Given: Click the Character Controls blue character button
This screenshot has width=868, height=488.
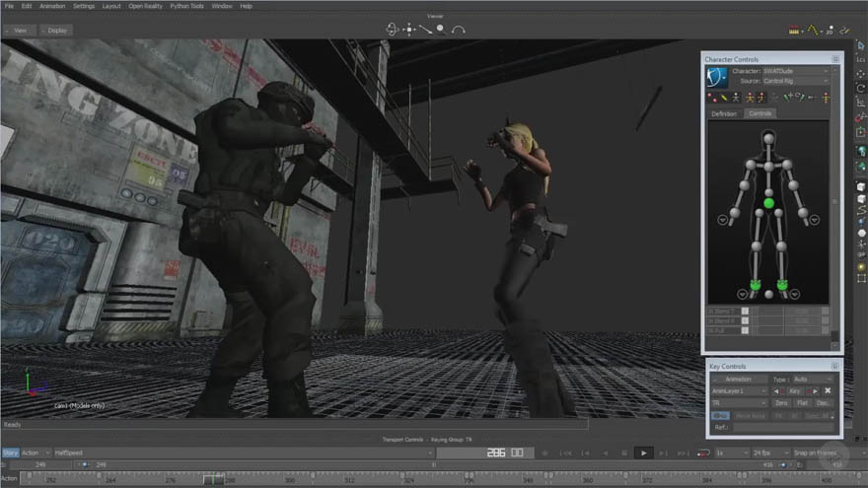Looking at the screenshot, I should tap(717, 77).
